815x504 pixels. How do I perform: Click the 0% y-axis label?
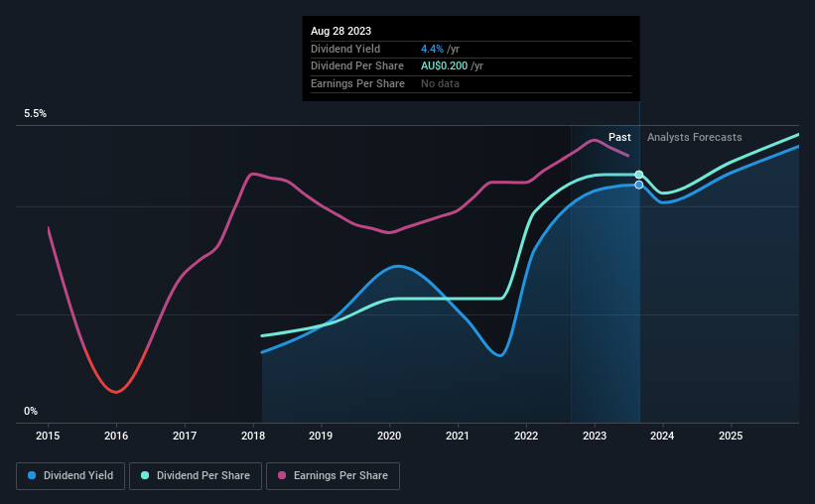(x=31, y=411)
